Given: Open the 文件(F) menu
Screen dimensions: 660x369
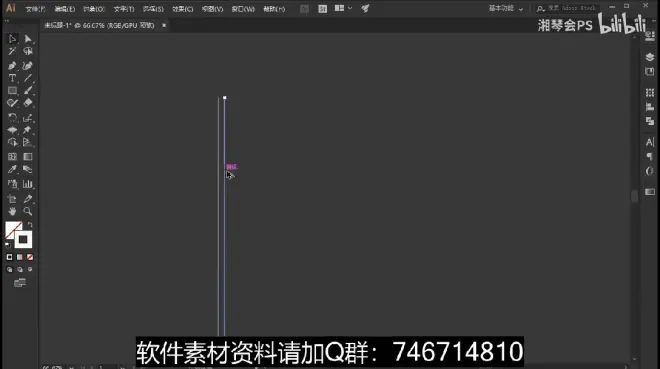Looking at the screenshot, I should pos(35,9).
